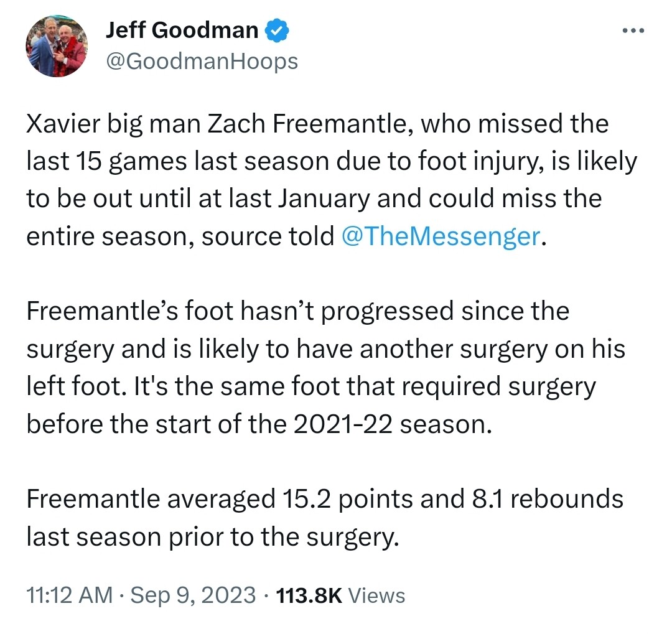Open the @GoodmanHoops handle
The width and height of the screenshot is (672, 634).
coord(202,62)
